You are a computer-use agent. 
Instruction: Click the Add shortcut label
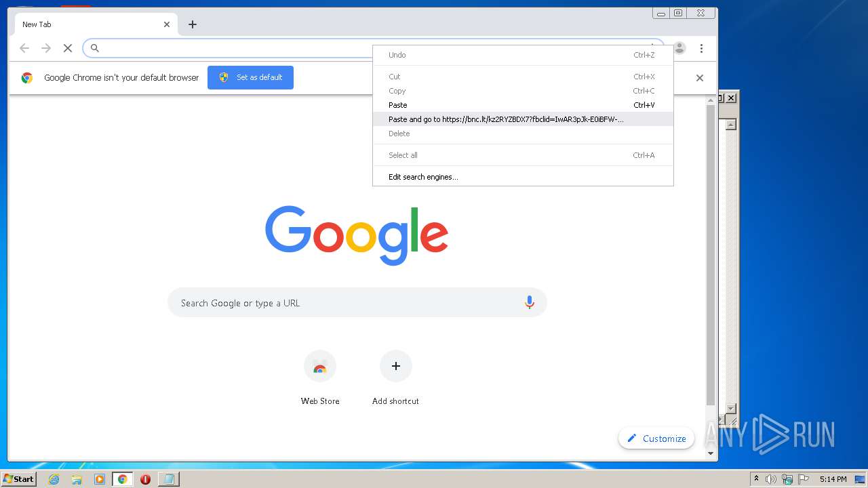395,401
